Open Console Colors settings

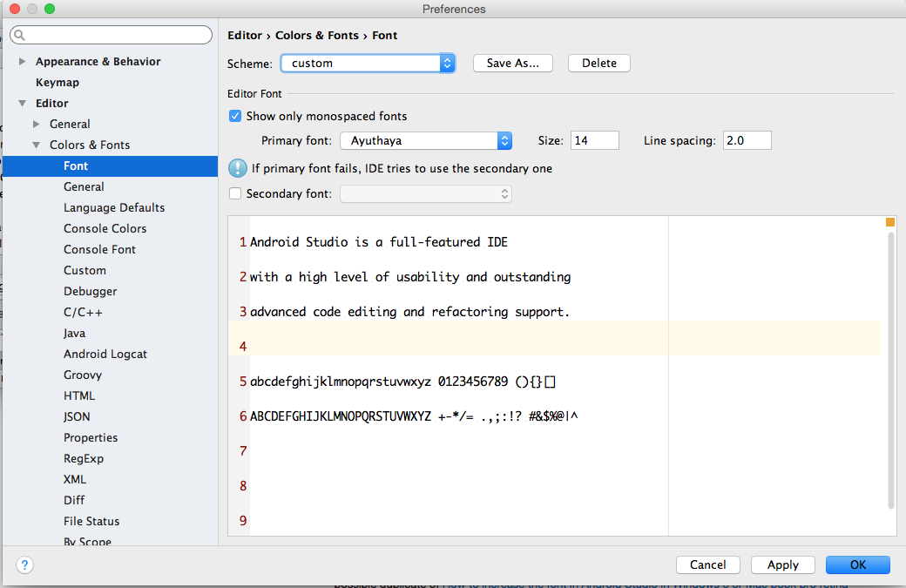[x=105, y=228]
